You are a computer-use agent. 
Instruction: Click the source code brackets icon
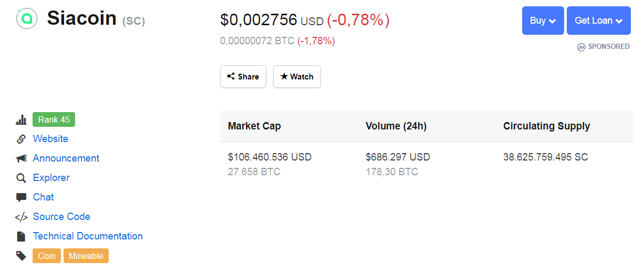pos(21,217)
